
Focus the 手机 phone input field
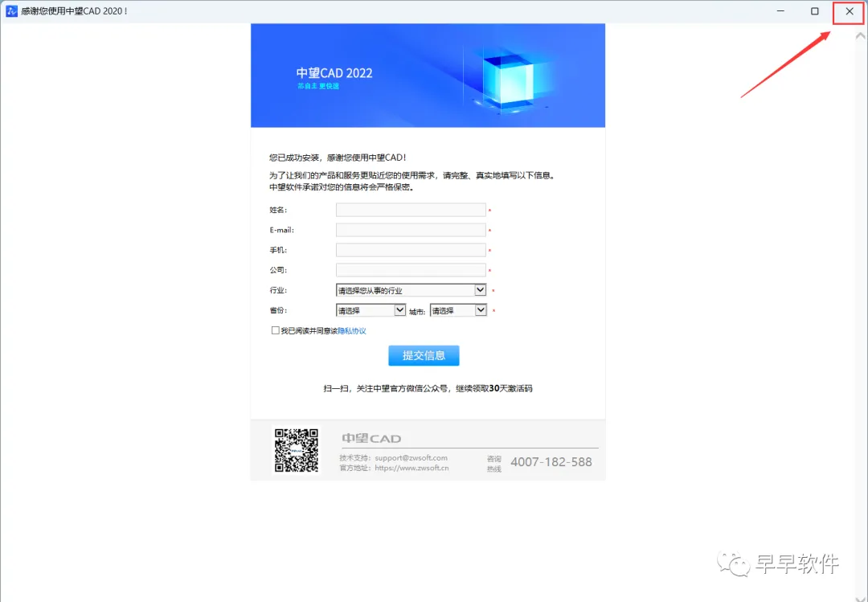pos(411,250)
